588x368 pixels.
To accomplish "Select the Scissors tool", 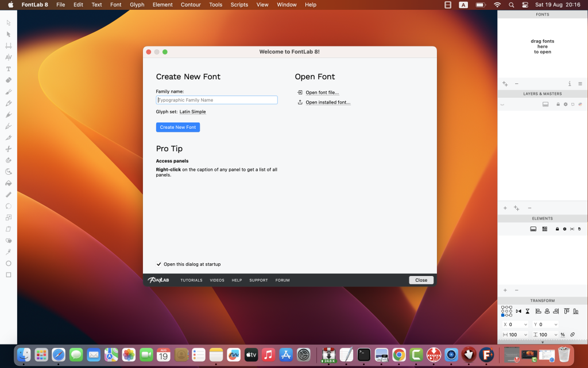I will [8, 149].
